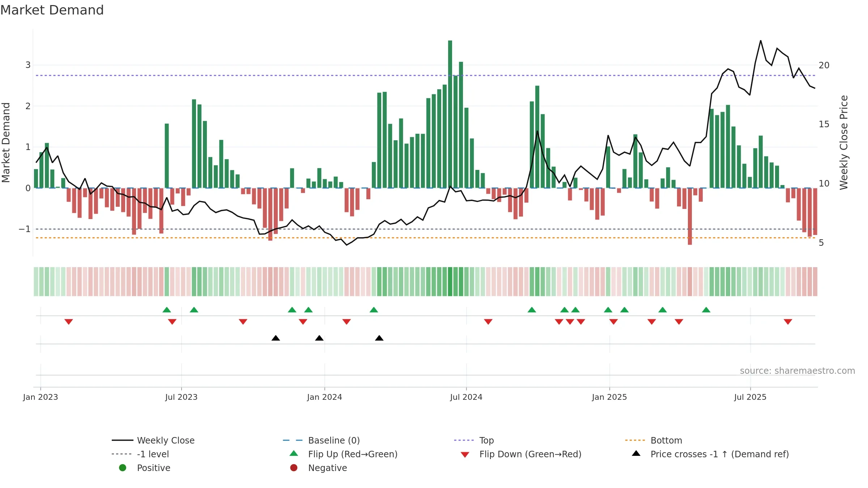Click the deepest red bar near April 2025
868x488 pixels.
click(x=690, y=216)
